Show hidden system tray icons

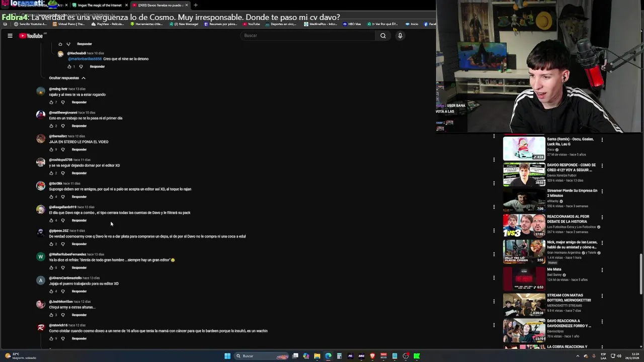point(578,356)
